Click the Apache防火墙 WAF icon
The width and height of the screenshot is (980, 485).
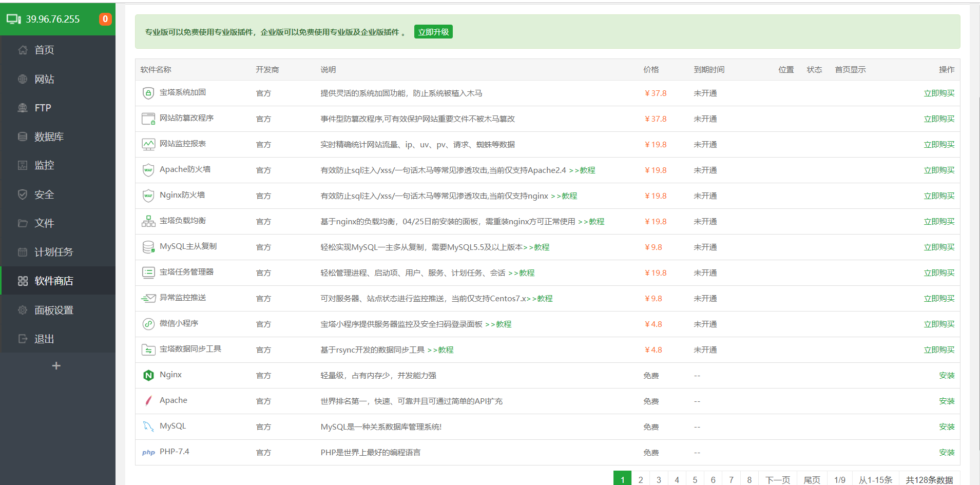(148, 170)
